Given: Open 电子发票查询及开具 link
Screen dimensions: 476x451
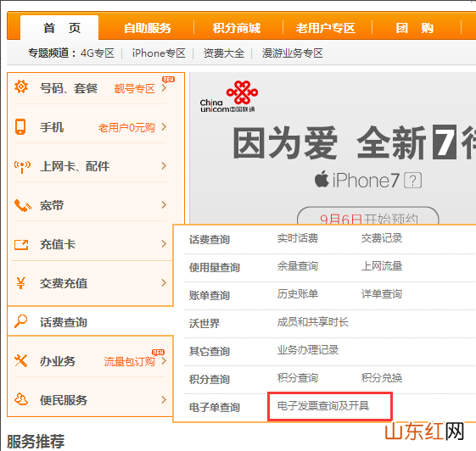Looking at the screenshot, I should tap(323, 405).
